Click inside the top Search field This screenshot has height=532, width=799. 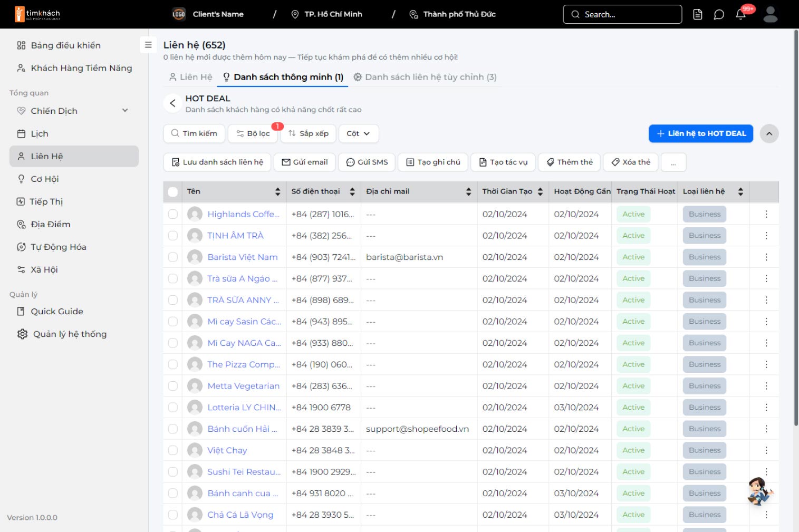point(622,14)
